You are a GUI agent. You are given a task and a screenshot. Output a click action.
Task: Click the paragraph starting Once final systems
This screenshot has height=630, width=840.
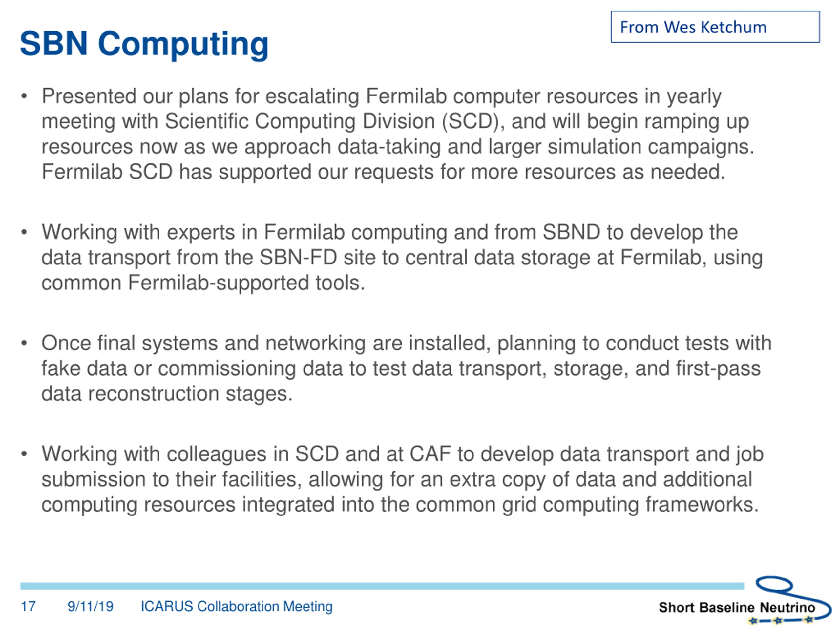pyautogui.click(x=406, y=368)
